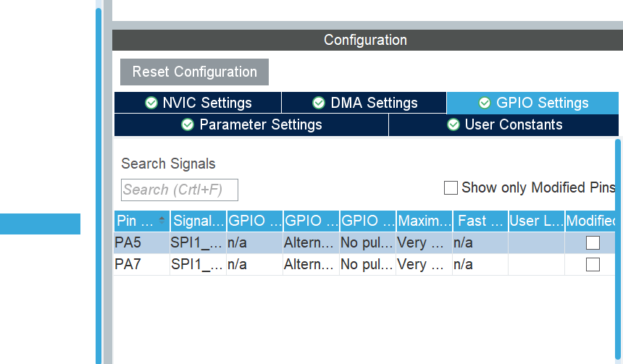Sort by the Maximum output speed column header
623x364 pixels.
[425, 221]
